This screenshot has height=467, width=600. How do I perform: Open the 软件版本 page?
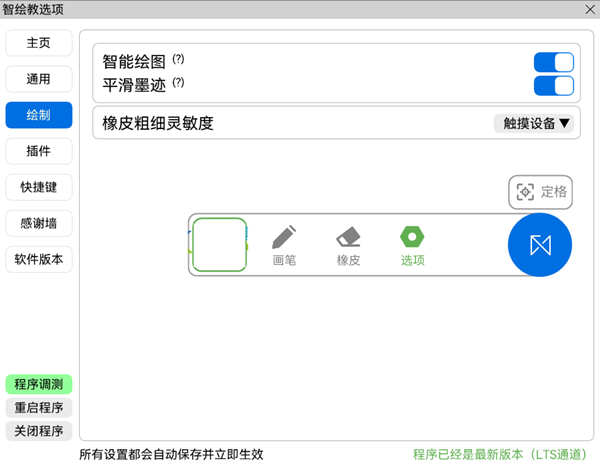click(x=39, y=259)
